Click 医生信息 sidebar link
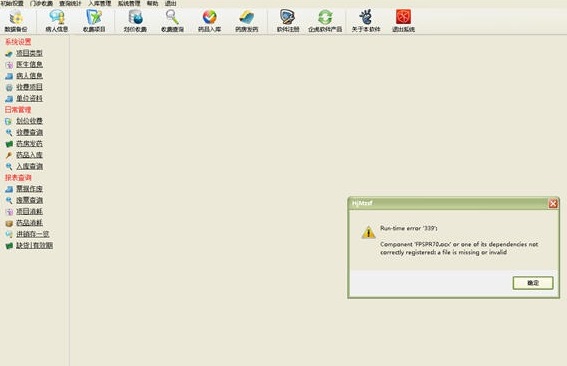 click(29, 64)
